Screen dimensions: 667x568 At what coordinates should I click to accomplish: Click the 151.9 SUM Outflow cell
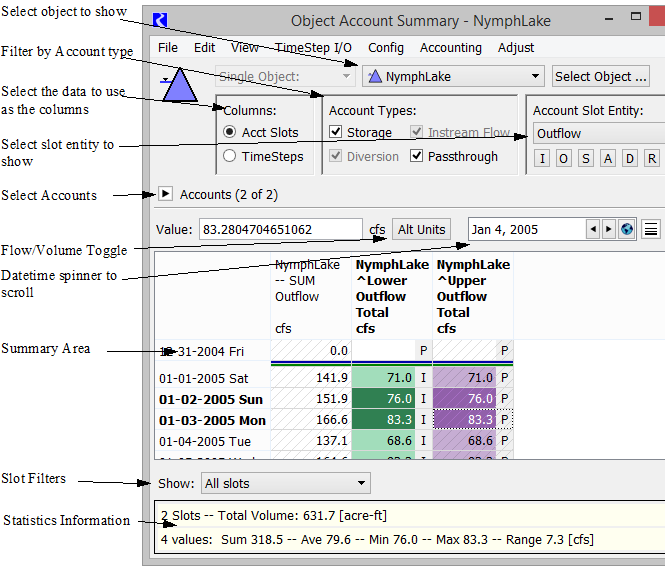click(x=311, y=399)
